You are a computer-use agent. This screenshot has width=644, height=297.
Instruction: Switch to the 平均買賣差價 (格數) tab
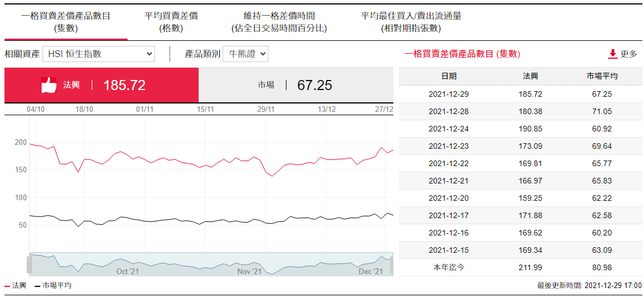tap(171, 22)
